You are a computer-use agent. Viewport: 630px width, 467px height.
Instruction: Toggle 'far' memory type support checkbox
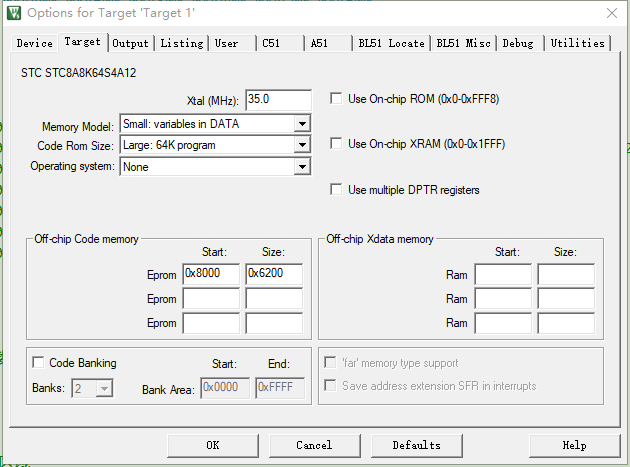330,363
